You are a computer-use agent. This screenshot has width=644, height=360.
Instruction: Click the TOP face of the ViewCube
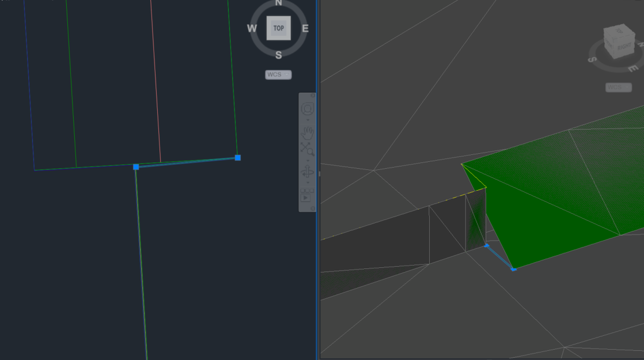click(x=278, y=28)
